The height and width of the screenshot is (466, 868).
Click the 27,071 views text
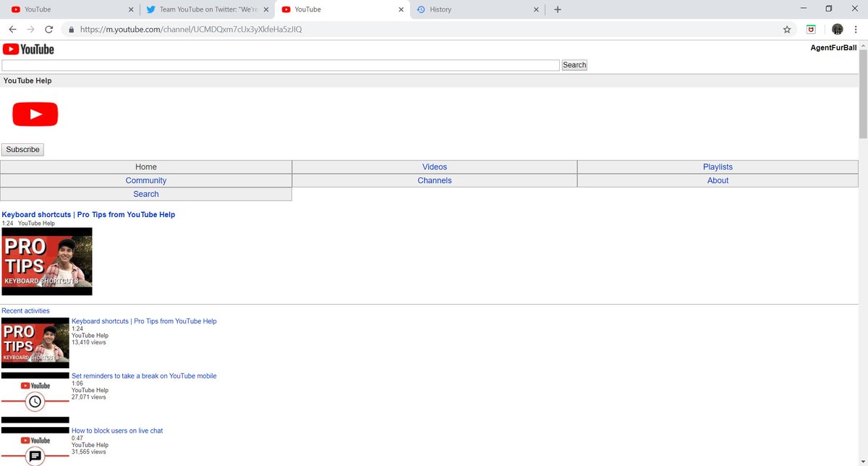pyautogui.click(x=88, y=397)
